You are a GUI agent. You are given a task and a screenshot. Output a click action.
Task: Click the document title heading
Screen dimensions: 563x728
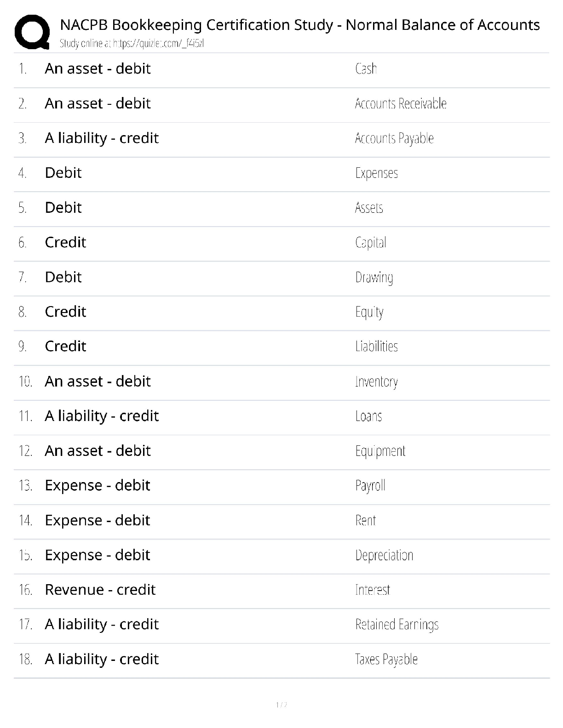click(299, 25)
